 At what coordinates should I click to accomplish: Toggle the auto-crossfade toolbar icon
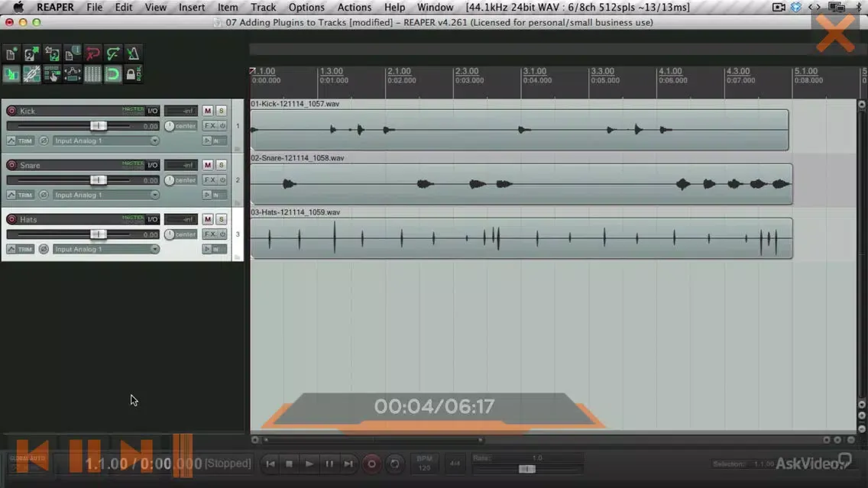point(11,73)
